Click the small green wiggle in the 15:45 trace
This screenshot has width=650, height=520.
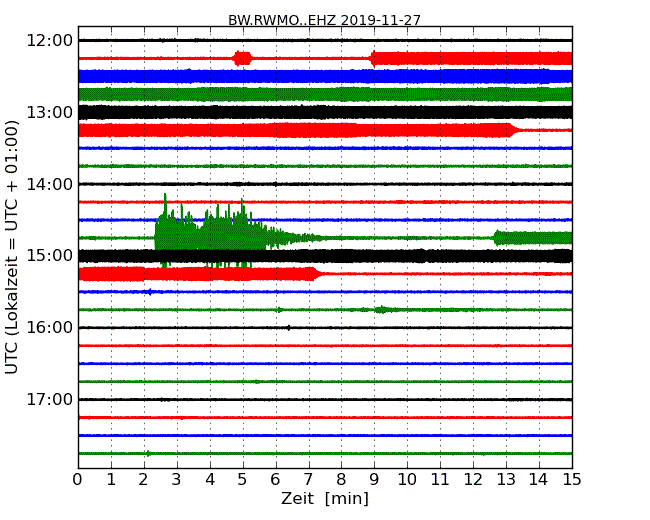(x=382, y=310)
